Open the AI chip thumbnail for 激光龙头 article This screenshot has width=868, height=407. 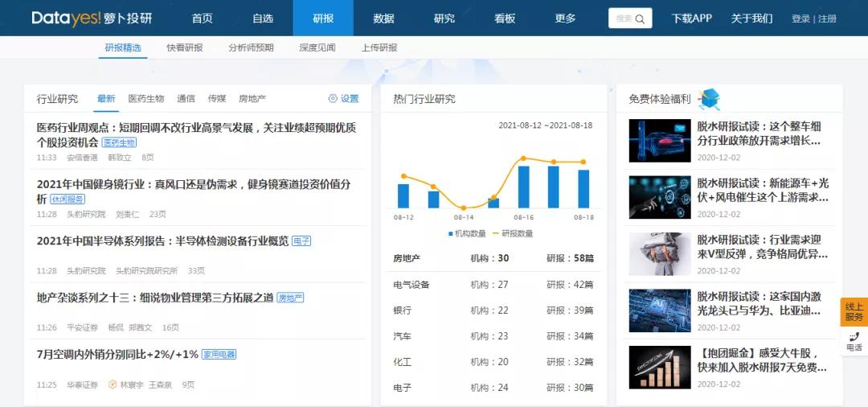(x=660, y=310)
